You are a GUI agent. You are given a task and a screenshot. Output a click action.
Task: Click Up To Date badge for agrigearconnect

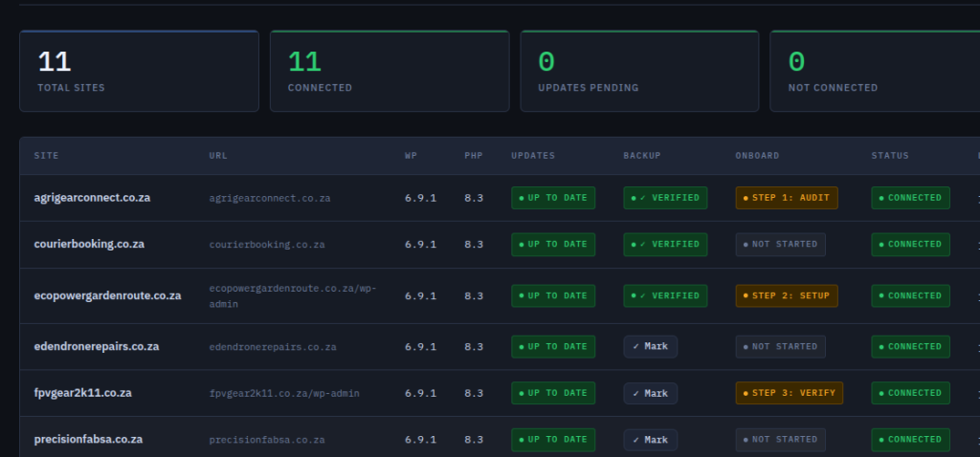[x=553, y=198]
